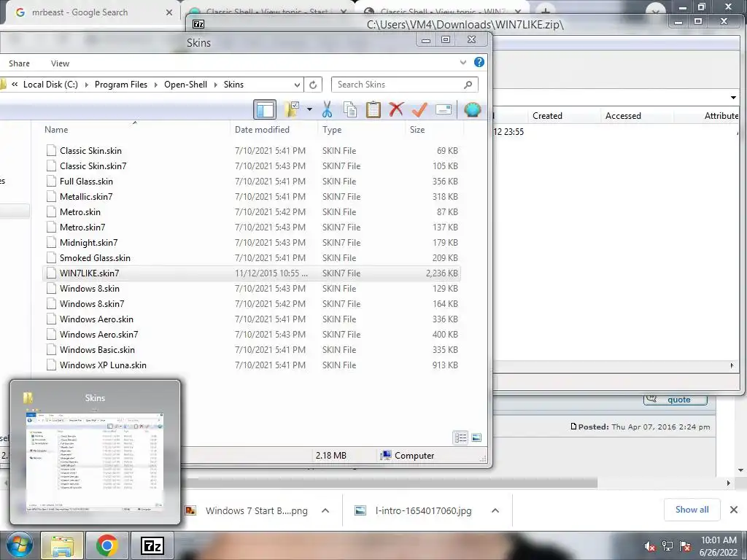This screenshot has width=747, height=560.
Task: Sort by Date modified column
Action: click(x=262, y=130)
